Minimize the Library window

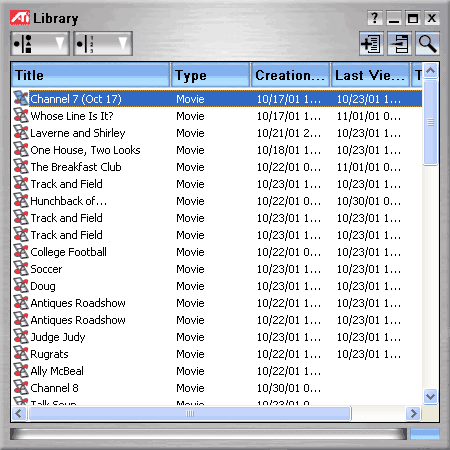(x=394, y=18)
